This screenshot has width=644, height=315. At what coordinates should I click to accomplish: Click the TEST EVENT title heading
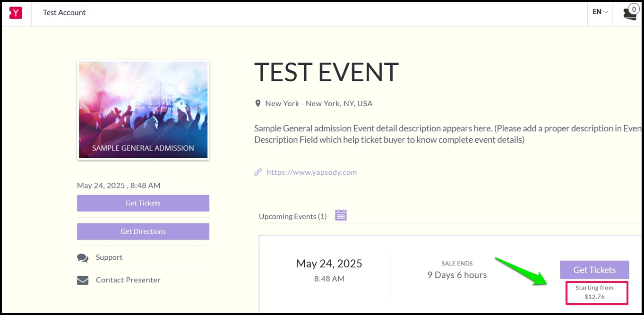326,72
